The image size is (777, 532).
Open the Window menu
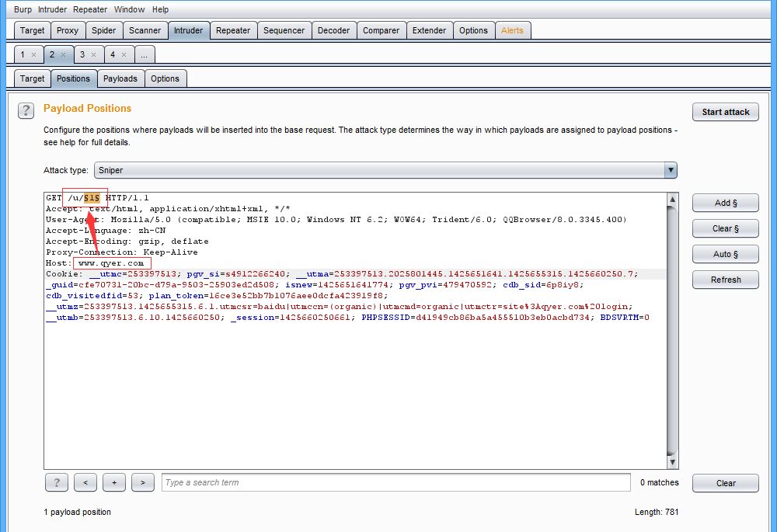(x=129, y=9)
